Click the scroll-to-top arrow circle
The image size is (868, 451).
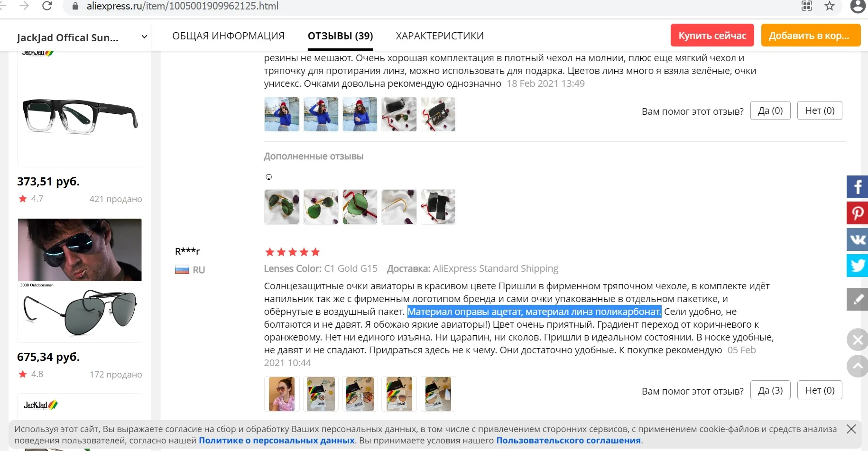pos(858,366)
